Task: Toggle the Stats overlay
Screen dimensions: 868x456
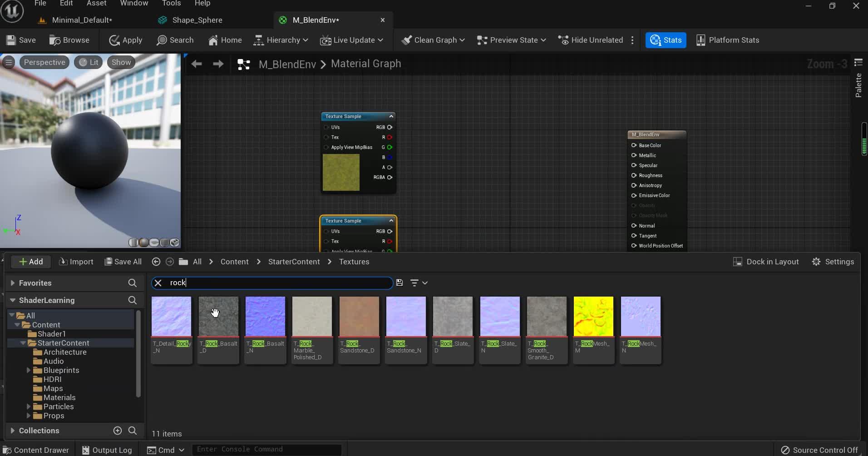Action: point(666,40)
